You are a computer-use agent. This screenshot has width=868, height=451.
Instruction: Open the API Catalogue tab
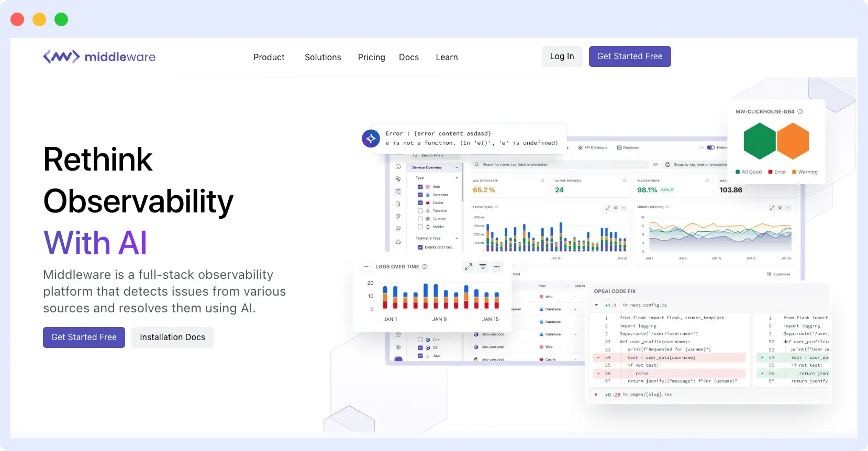click(x=593, y=148)
